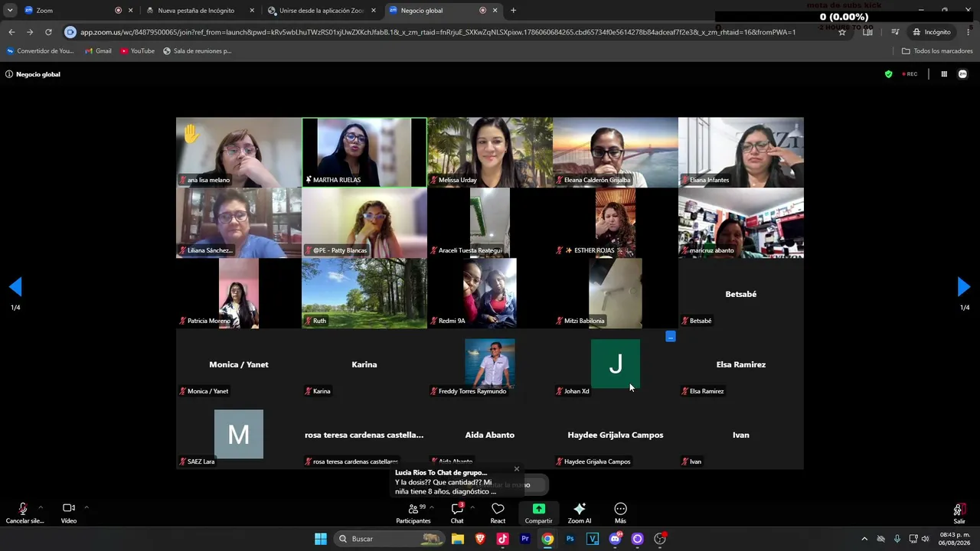Go to previous participant page arrow

(15, 287)
